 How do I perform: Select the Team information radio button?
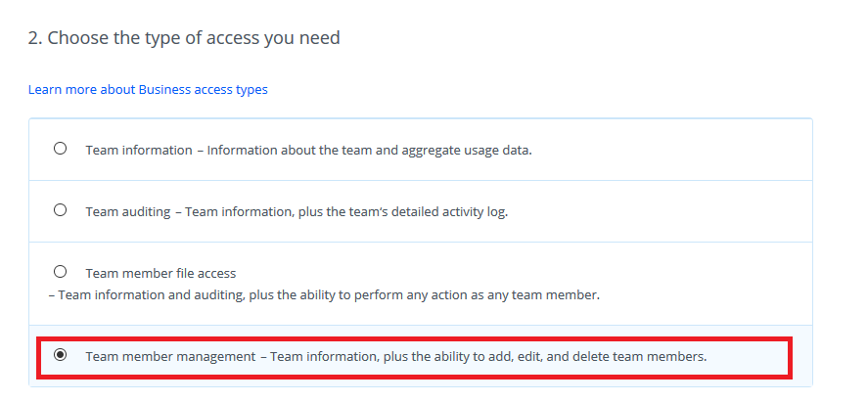click(x=61, y=150)
